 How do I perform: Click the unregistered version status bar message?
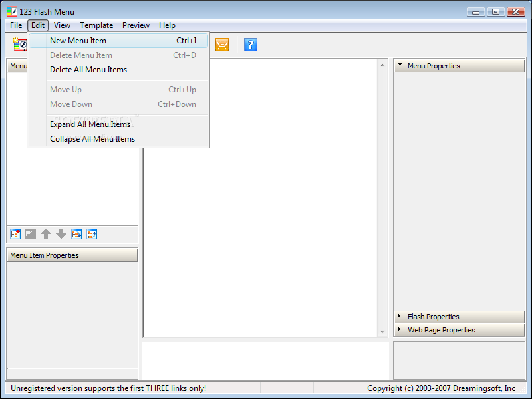pos(108,388)
